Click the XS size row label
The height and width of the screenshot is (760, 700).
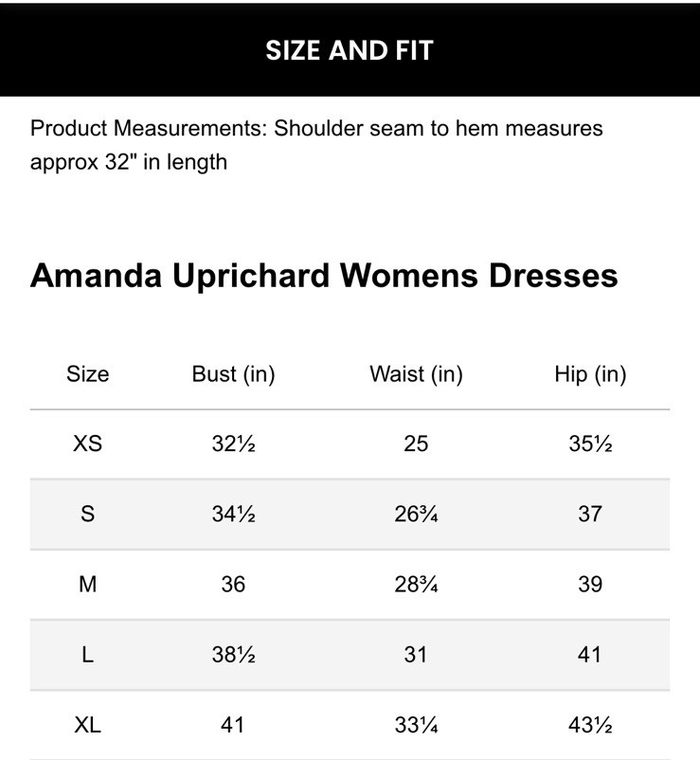87,443
